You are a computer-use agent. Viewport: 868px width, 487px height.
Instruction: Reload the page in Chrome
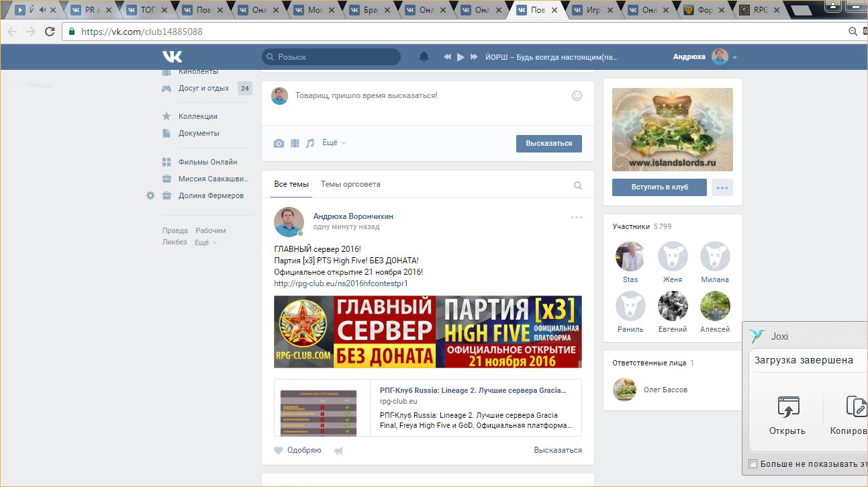point(50,32)
